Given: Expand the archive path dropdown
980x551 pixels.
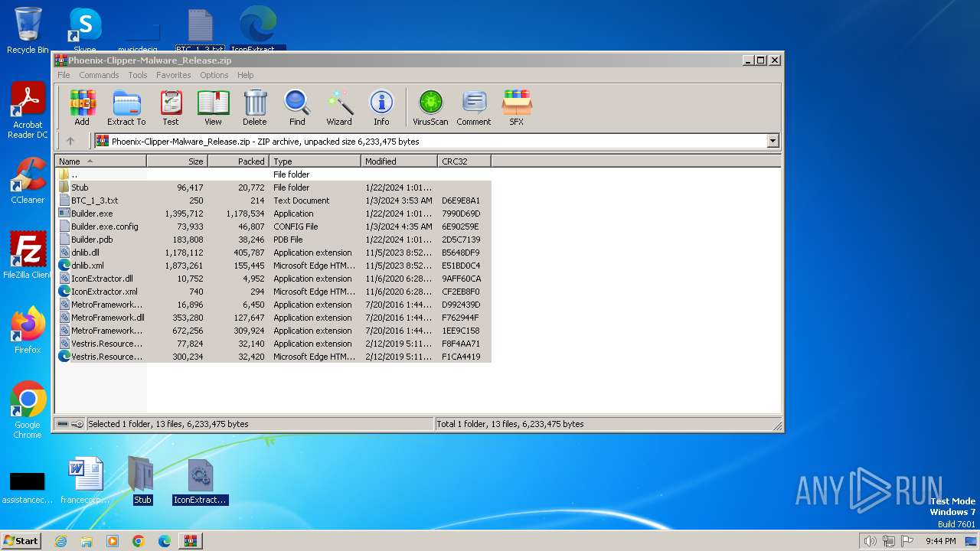Looking at the screenshot, I should (x=773, y=141).
